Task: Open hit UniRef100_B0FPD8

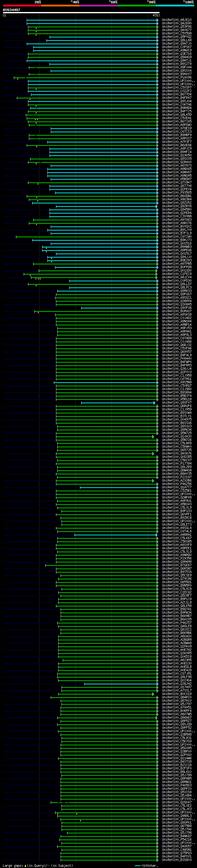Action: [177, 267]
